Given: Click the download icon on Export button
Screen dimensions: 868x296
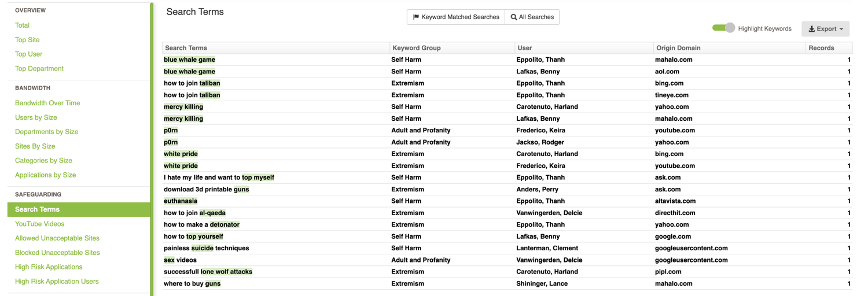Looking at the screenshot, I should (x=812, y=28).
